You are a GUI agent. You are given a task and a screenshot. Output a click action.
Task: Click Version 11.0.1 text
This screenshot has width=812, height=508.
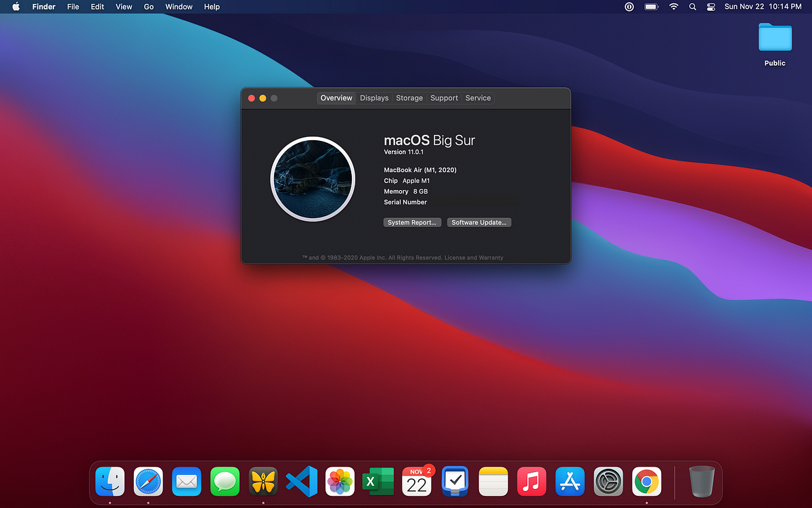(x=404, y=152)
